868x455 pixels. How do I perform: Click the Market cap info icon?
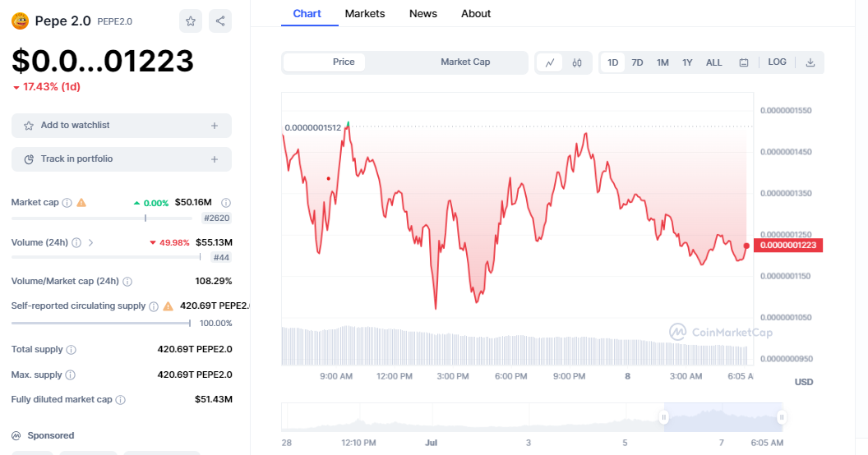pos(67,203)
